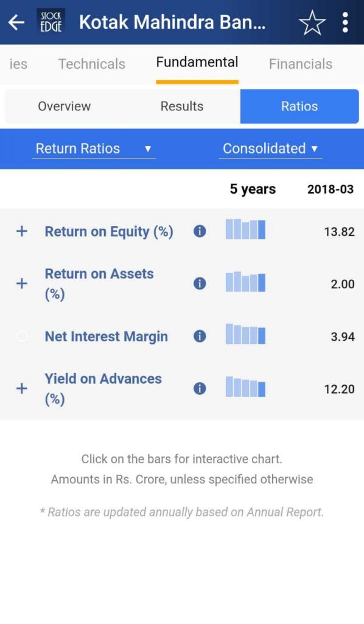This screenshot has width=364, height=624.
Task: Switch to the Technicals tab
Action: pyautogui.click(x=92, y=64)
